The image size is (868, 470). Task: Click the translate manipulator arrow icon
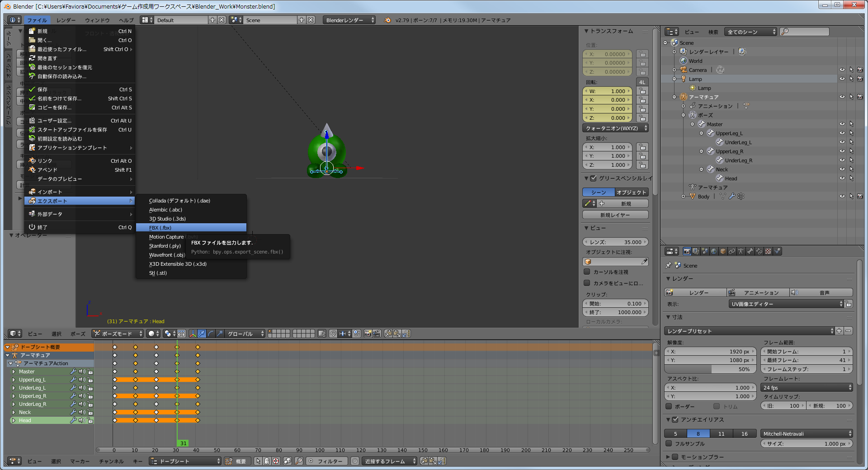[202, 334]
